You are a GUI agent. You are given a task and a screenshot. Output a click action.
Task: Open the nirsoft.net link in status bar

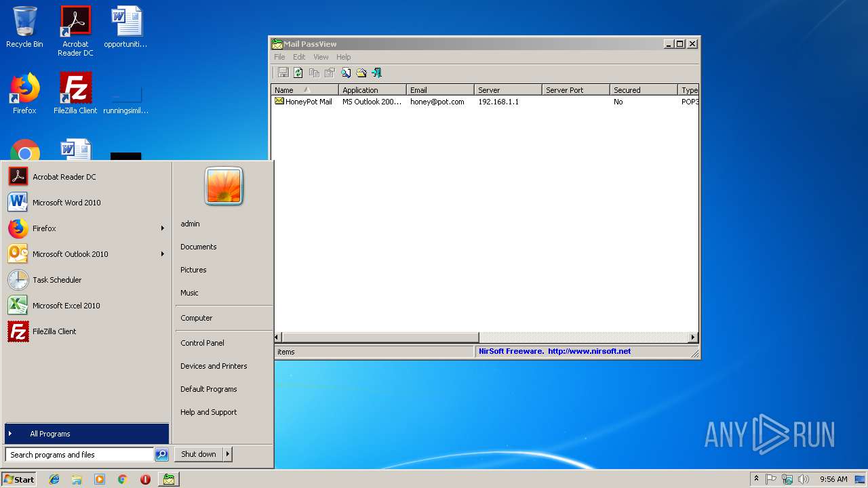coord(589,351)
